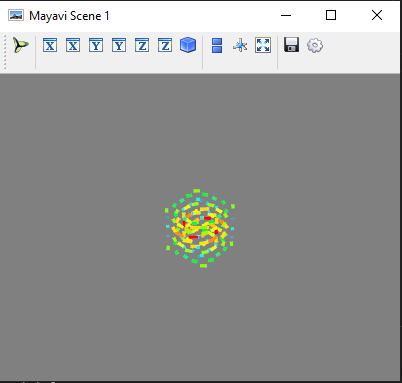The image size is (402, 383).
Task: Close the Mayavi Scene 1 window
Action: pyautogui.click(x=377, y=15)
